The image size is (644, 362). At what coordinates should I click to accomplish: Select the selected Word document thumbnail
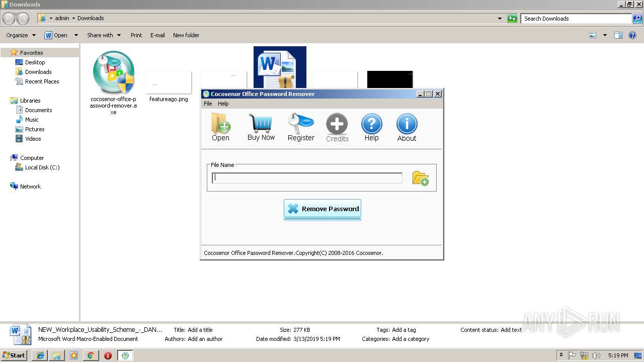click(x=280, y=67)
